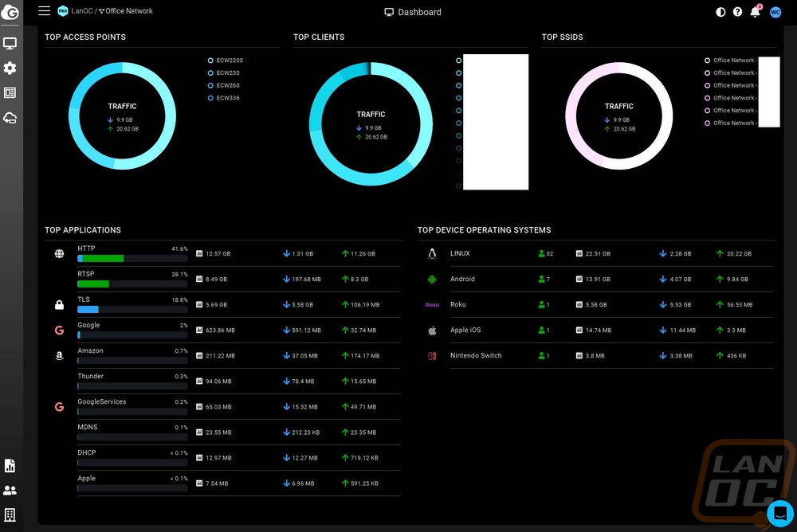Image resolution: width=797 pixels, height=532 pixels.
Task: Open the list layout sidebar icon
Action: [x=10, y=93]
